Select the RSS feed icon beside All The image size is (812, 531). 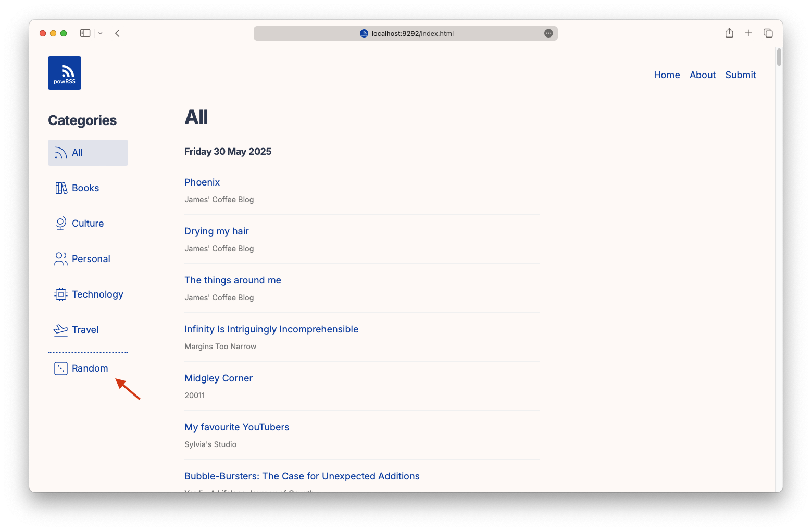(60, 152)
